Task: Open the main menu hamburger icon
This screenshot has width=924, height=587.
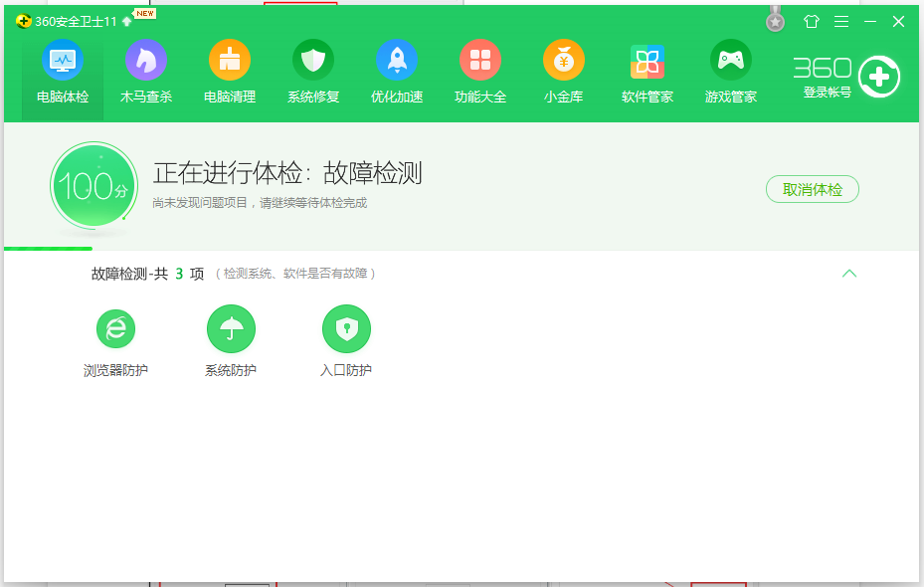Action: click(841, 21)
